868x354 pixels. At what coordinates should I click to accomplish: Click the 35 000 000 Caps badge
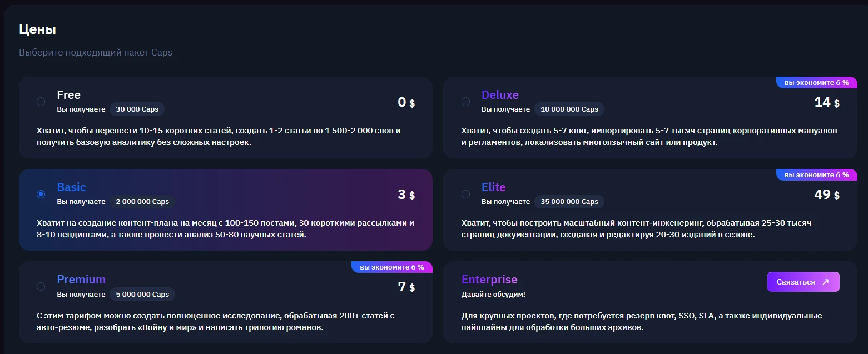(x=569, y=202)
